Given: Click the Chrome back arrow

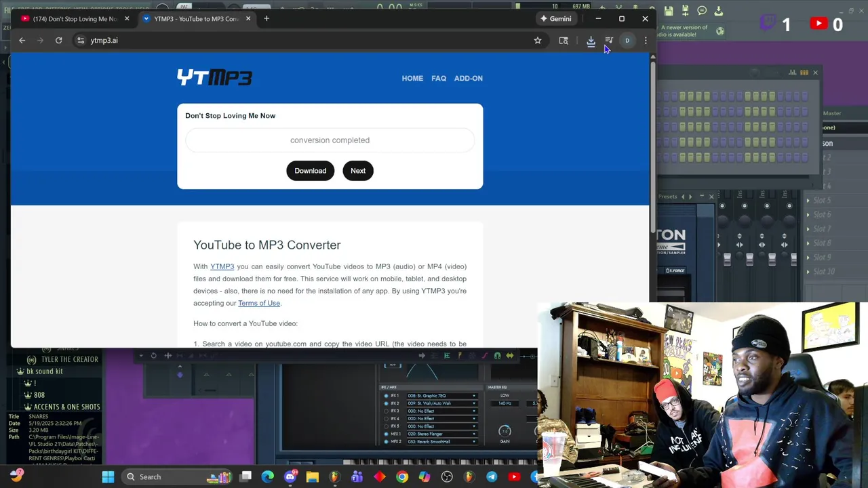Looking at the screenshot, I should click(22, 41).
